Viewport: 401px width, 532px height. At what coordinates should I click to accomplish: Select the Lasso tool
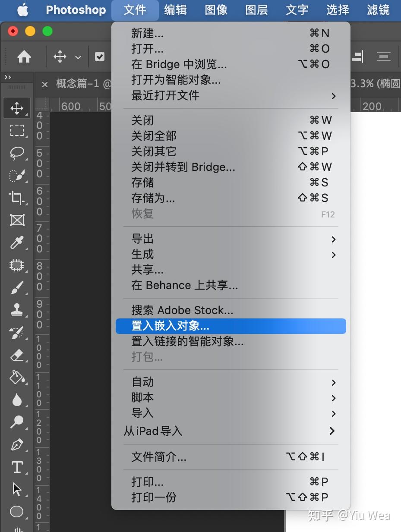(x=17, y=153)
